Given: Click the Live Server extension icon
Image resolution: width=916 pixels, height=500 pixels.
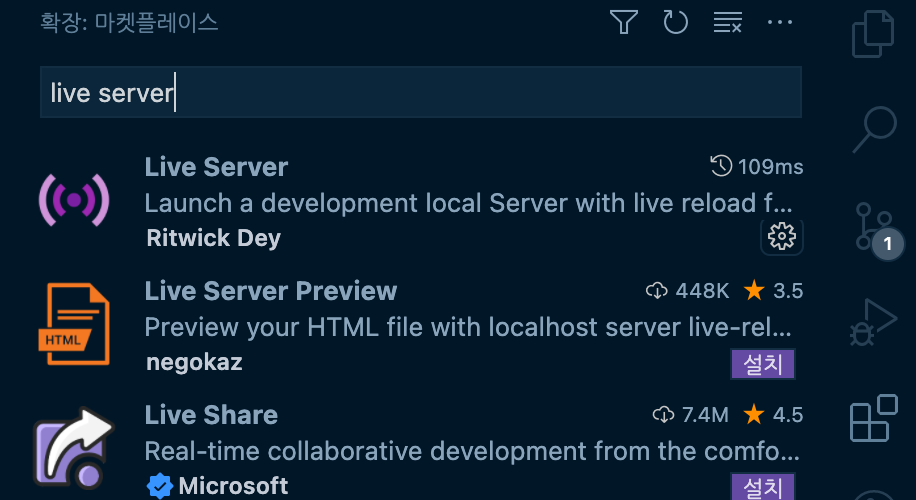Looking at the screenshot, I should [74, 200].
